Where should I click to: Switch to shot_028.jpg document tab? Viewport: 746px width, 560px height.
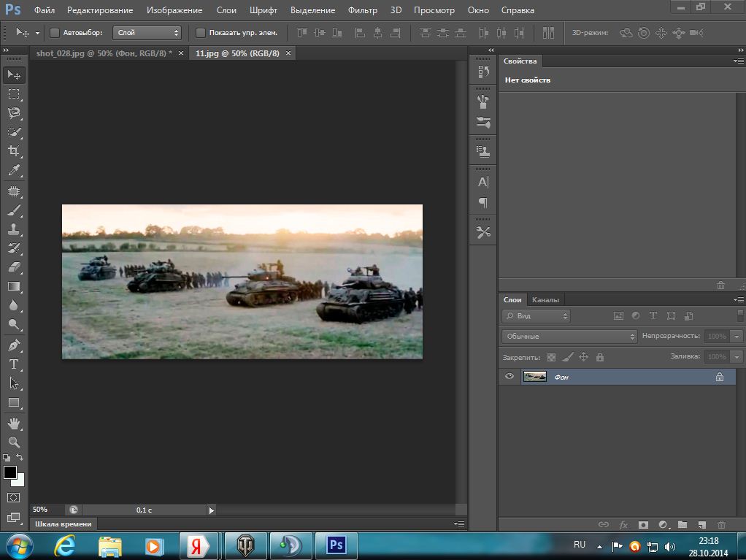[104, 53]
